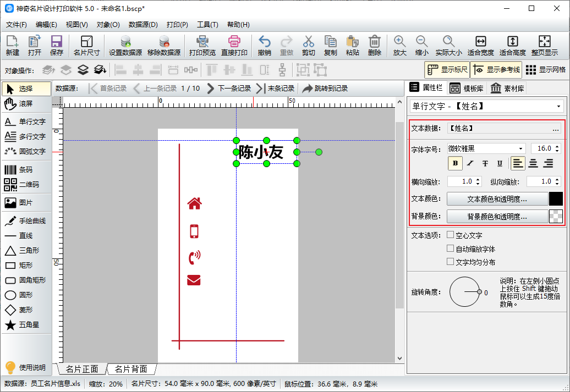Click the 直接打印 printer icon

click(234, 46)
